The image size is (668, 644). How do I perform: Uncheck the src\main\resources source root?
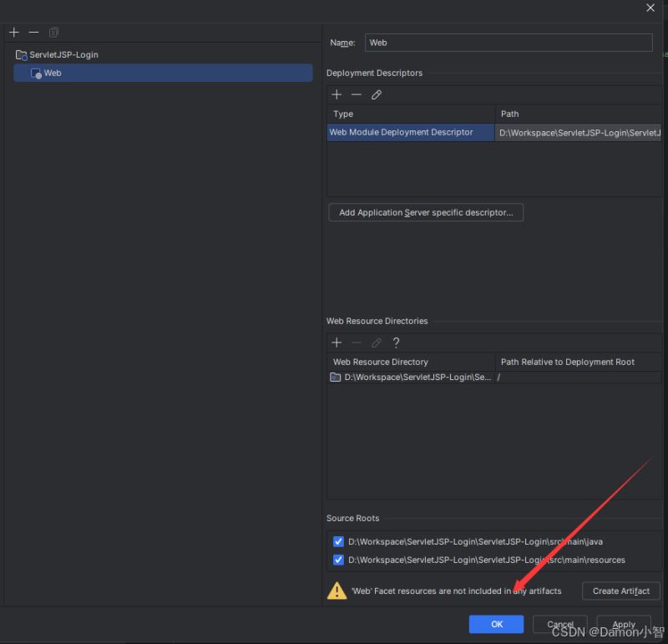[338, 560]
